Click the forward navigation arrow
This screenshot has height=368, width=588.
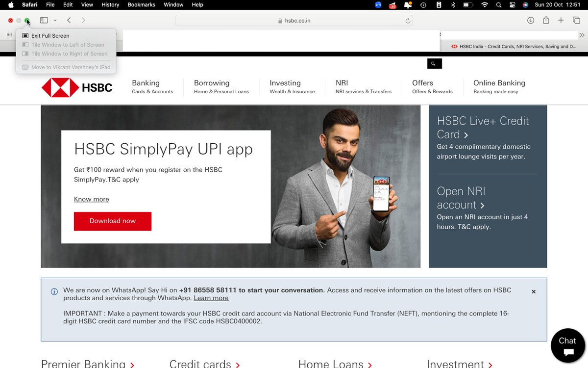coord(83,21)
